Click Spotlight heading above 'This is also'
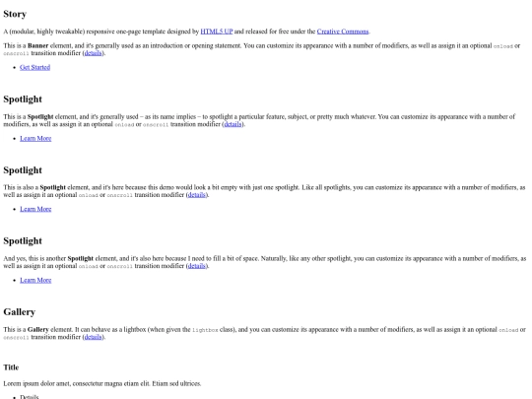This screenshot has width=532, height=399. pyautogui.click(x=23, y=170)
